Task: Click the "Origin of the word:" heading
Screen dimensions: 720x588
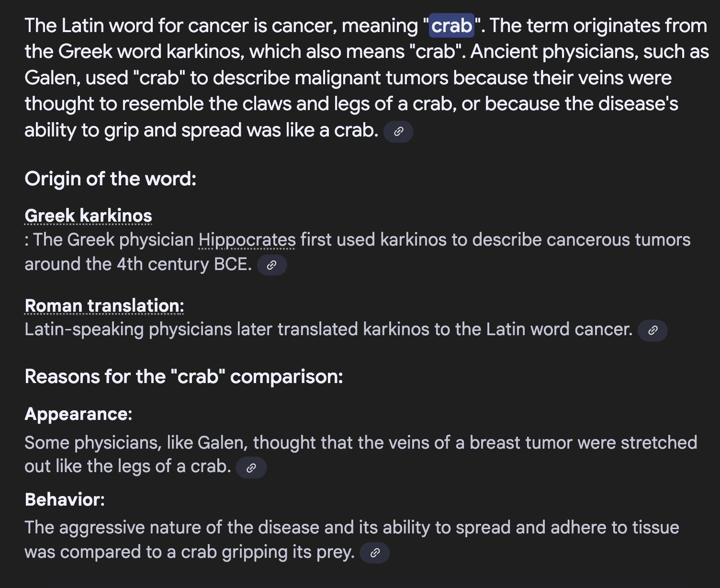Action: (111, 179)
